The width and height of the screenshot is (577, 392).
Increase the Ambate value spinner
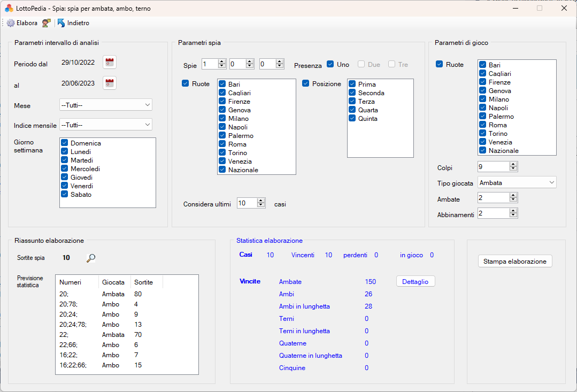pos(513,195)
